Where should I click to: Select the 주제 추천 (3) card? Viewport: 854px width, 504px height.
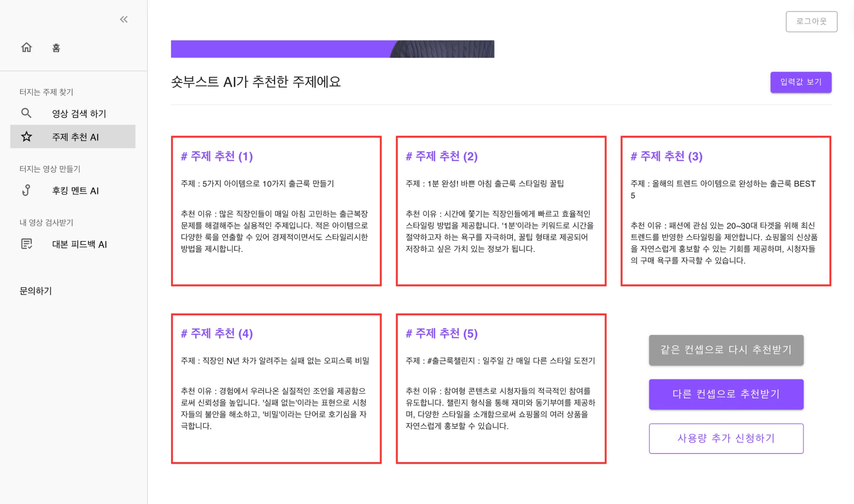726,211
